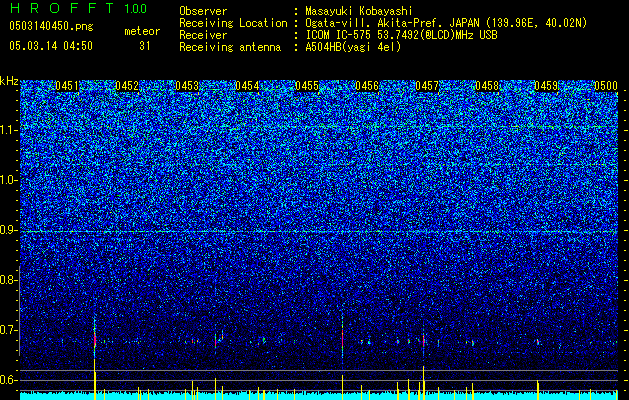The image size is (629, 400).
Task: Click the 0456 time marker
Action: click(367, 86)
